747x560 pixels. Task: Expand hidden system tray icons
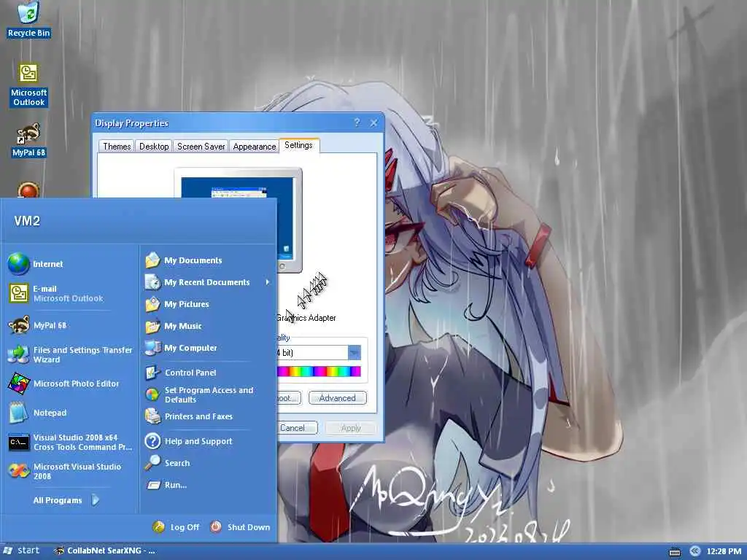coord(695,551)
